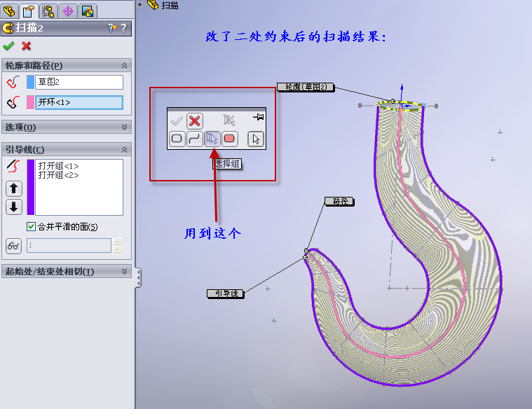The height and width of the screenshot is (409, 532).
Task: Select the pink path color swatch
Action: pos(30,102)
